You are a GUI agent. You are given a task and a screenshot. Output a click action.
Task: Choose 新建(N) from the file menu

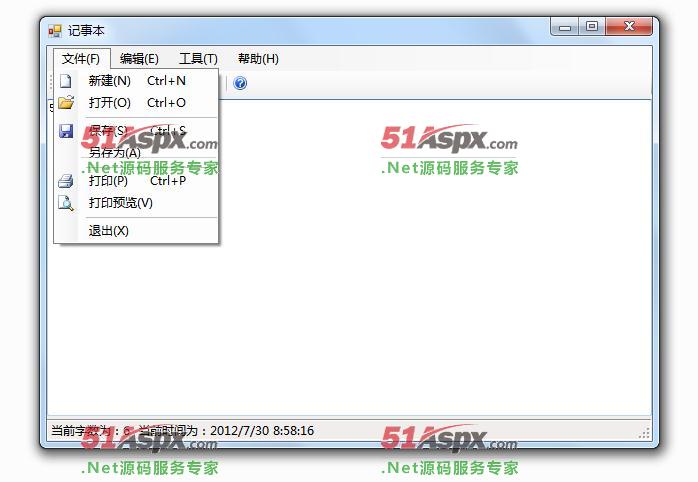point(136,81)
